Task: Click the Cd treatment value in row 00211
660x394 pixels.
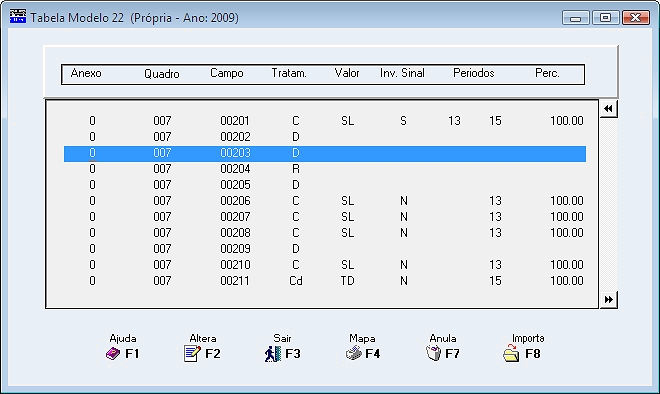Action: click(x=295, y=281)
